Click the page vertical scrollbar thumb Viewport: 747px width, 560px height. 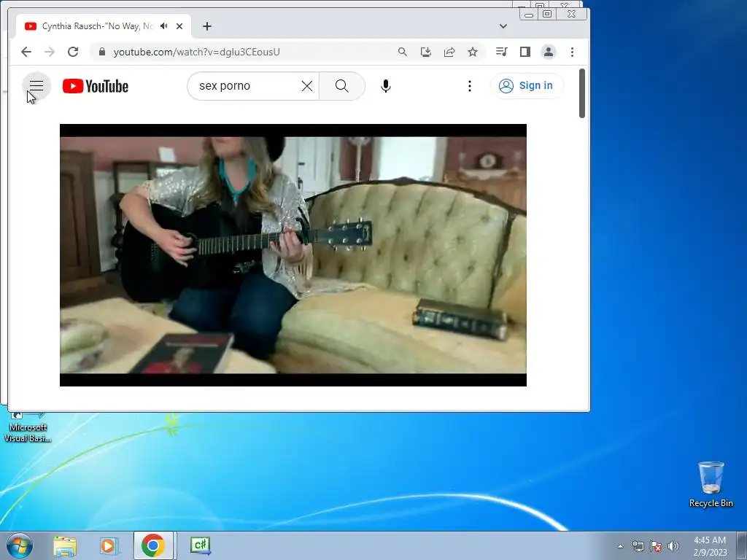pyautogui.click(x=581, y=93)
